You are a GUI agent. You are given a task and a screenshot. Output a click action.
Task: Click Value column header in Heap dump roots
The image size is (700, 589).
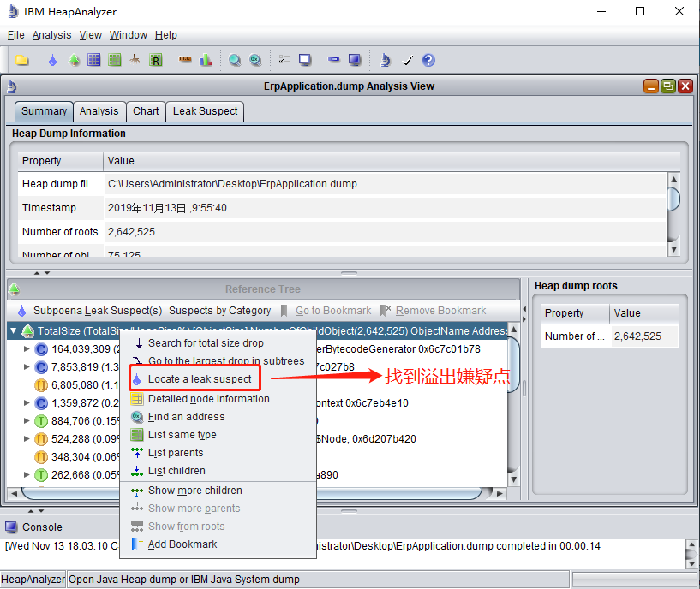(x=643, y=313)
